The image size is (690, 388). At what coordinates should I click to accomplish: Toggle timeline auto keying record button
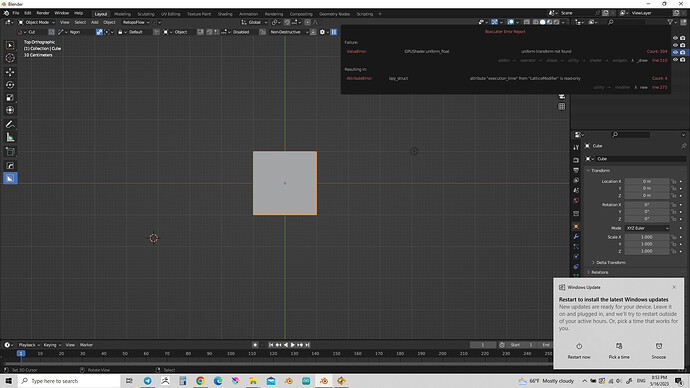coord(255,345)
